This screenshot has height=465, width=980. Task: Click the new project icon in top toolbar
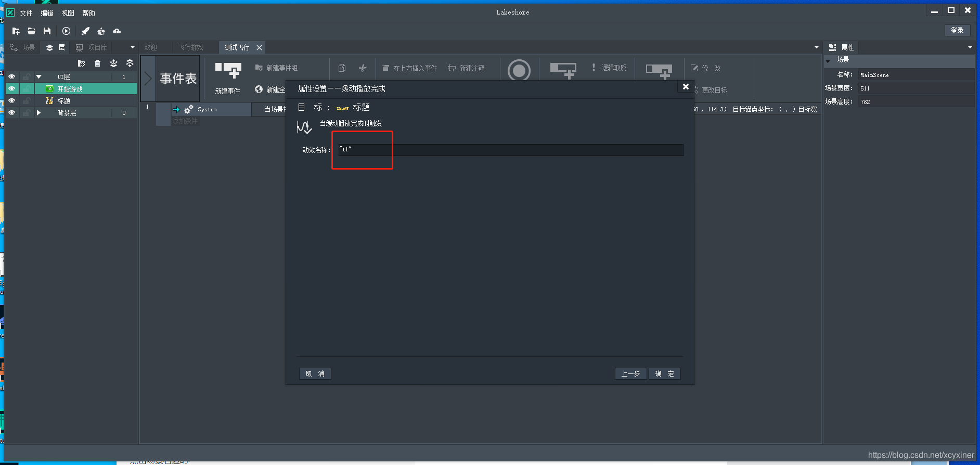16,31
